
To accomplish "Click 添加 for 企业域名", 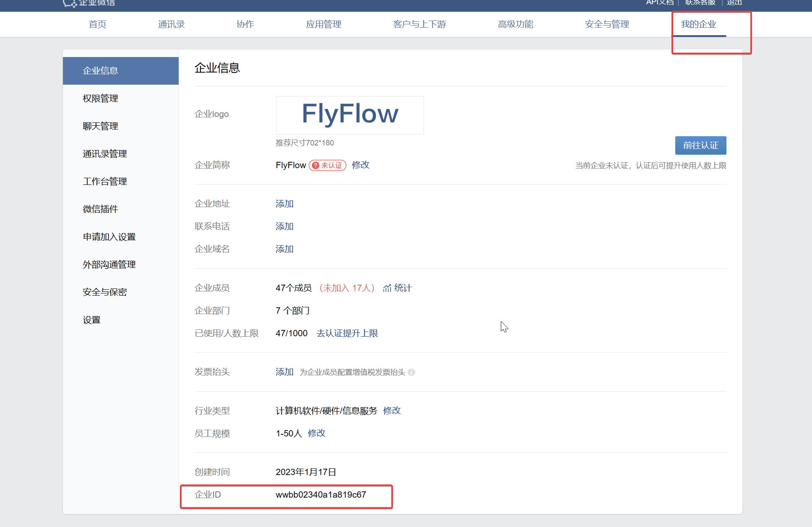I will coord(284,249).
